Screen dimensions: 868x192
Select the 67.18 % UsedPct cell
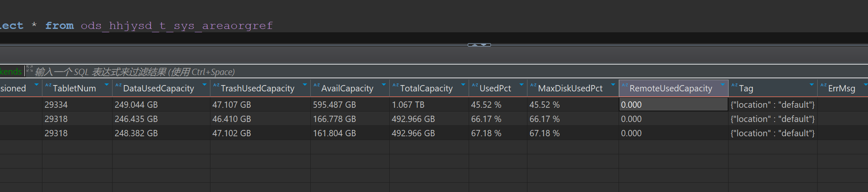486,133
